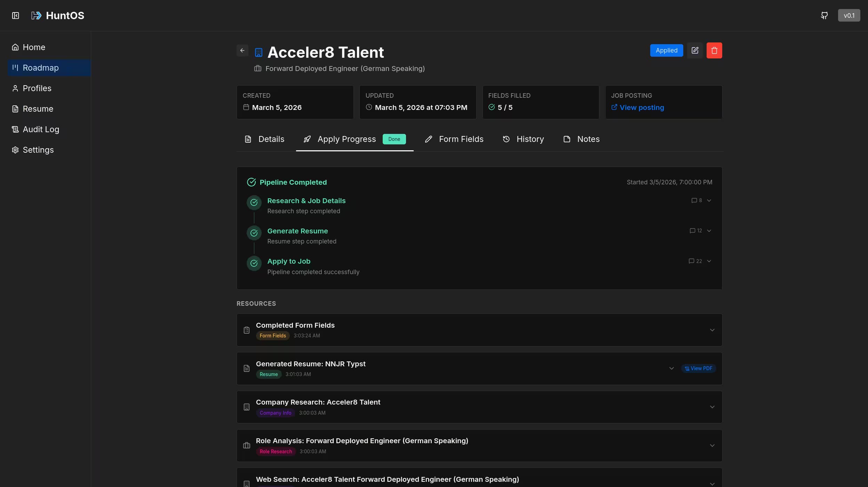Click the v0.1 version badge

(x=849, y=15)
